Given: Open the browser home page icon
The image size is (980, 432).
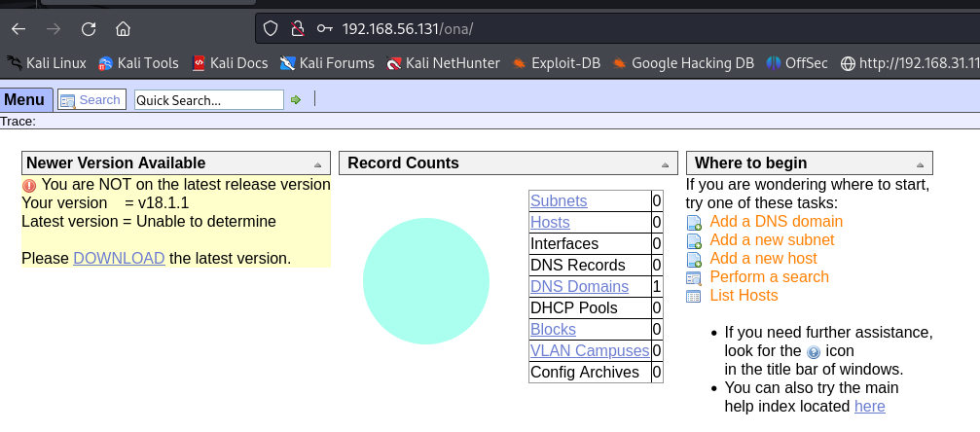Looking at the screenshot, I should click(124, 29).
